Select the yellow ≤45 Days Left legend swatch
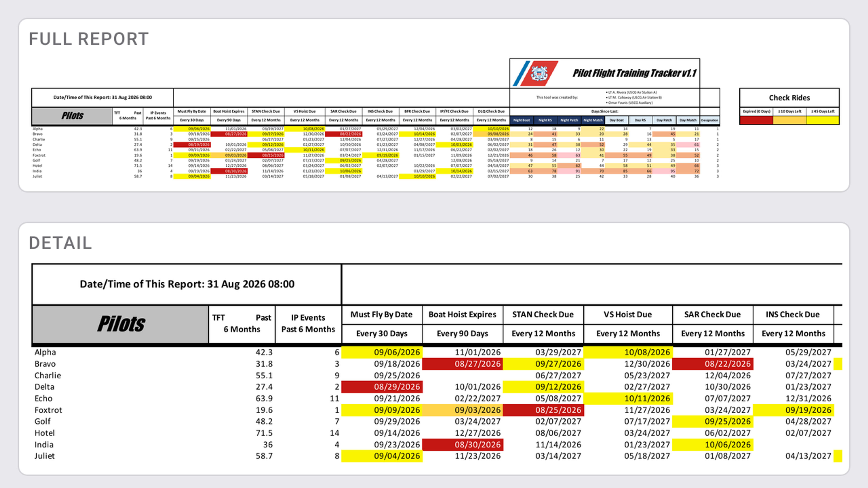 823,120
